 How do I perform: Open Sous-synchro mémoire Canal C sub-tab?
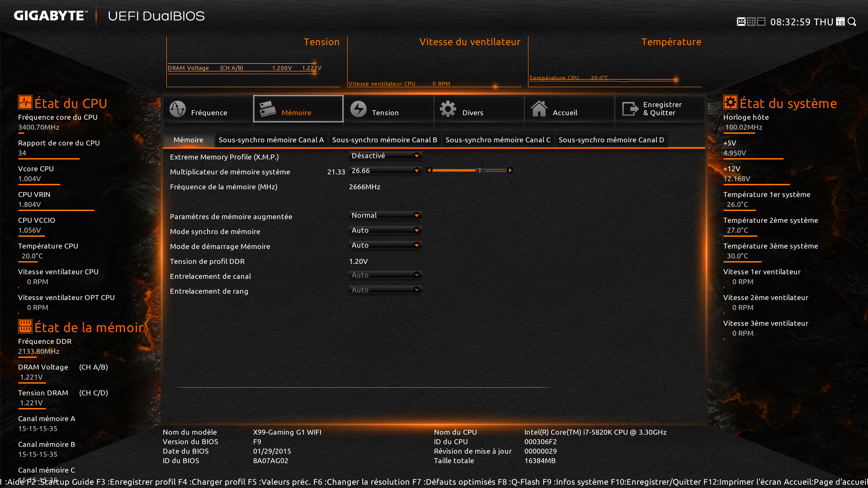[498, 140]
